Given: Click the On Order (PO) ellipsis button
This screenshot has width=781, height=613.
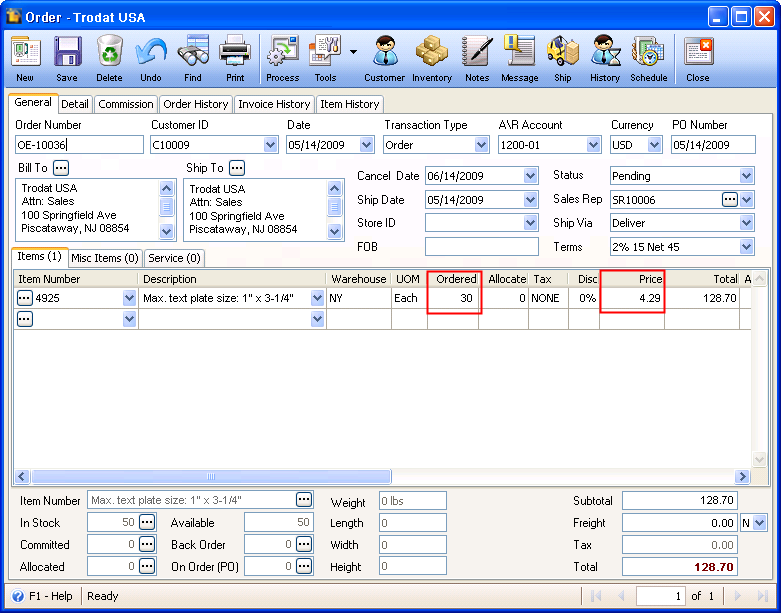Looking at the screenshot, I should 304,566.
